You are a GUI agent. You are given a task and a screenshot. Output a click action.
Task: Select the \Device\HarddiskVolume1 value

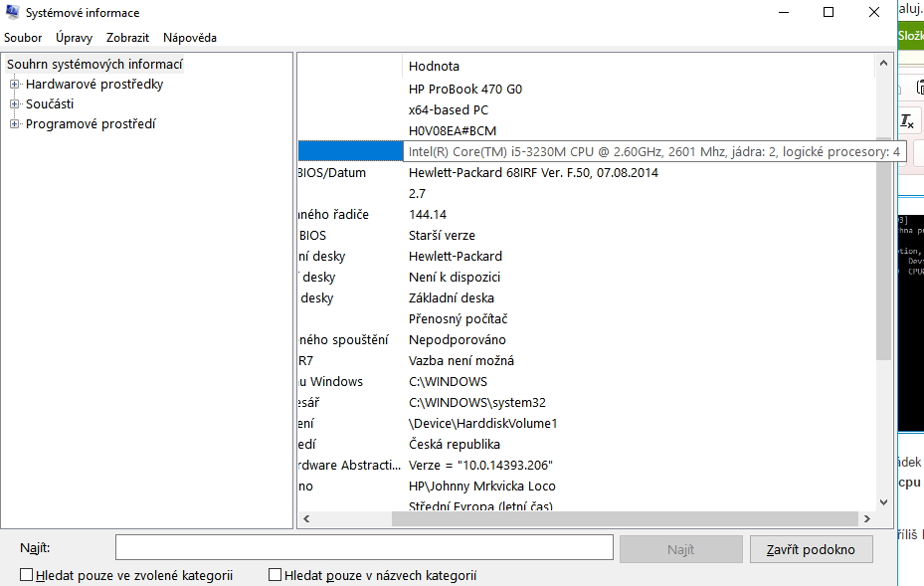(482, 424)
